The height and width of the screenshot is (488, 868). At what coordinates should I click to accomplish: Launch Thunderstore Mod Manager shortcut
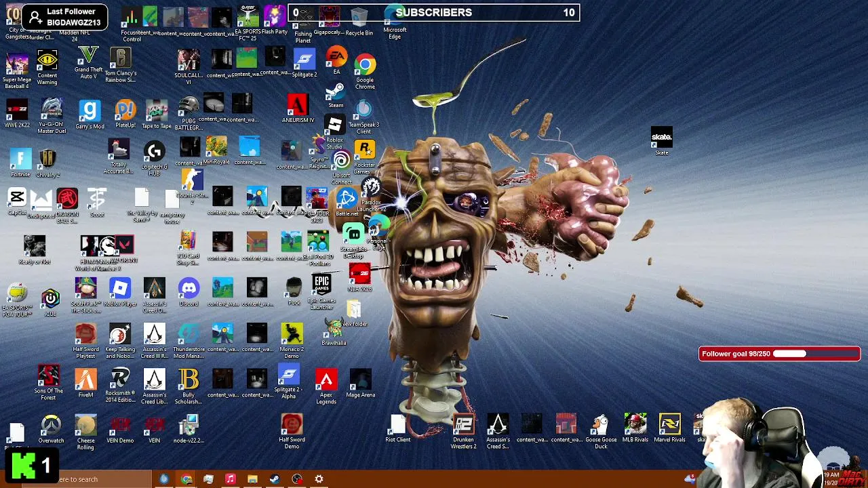[x=189, y=341]
